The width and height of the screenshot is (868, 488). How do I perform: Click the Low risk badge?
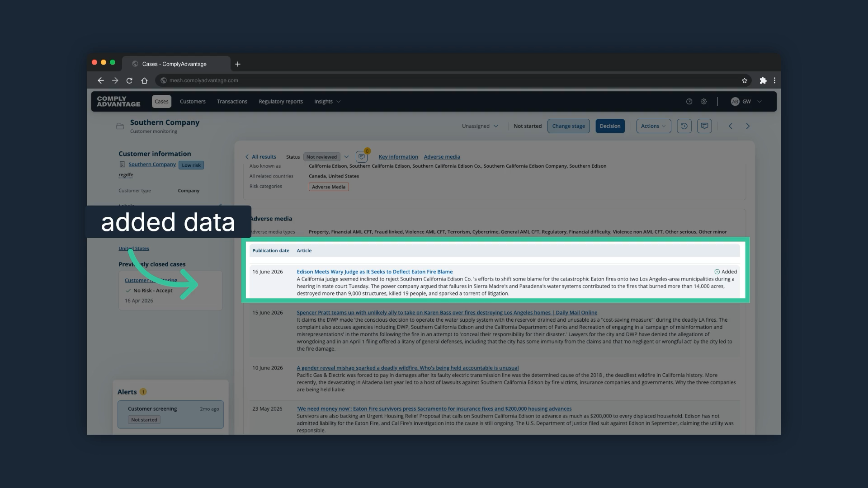coord(191,165)
